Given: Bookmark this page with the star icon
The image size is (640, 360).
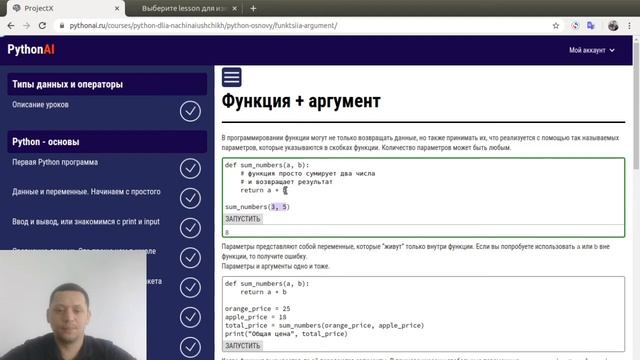Looking at the screenshot, I should (x=556, y=26).
